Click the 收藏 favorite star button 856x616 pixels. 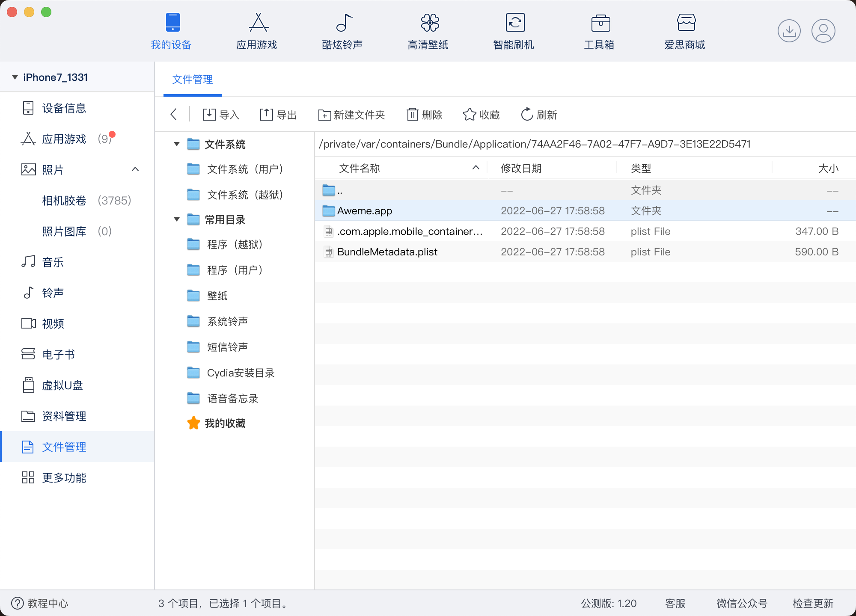coord(481,115)
